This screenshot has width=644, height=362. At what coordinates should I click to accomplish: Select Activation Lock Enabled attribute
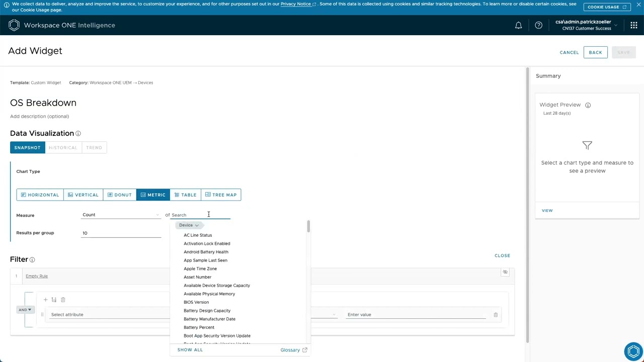207,243
